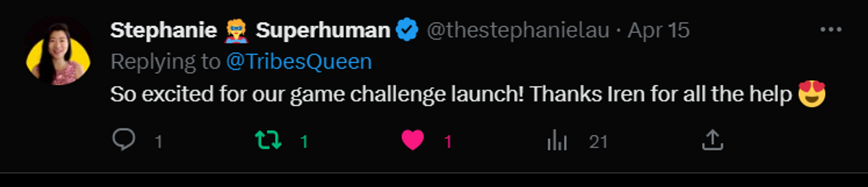Click the blue verified checkmark badge

click(407, 30)
